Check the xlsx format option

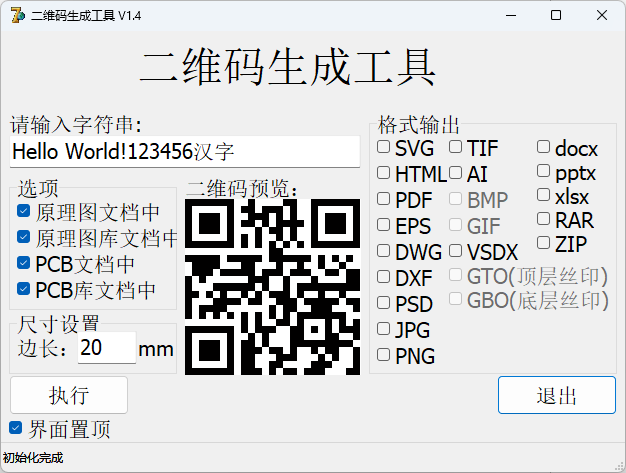[x=543, y=195]
